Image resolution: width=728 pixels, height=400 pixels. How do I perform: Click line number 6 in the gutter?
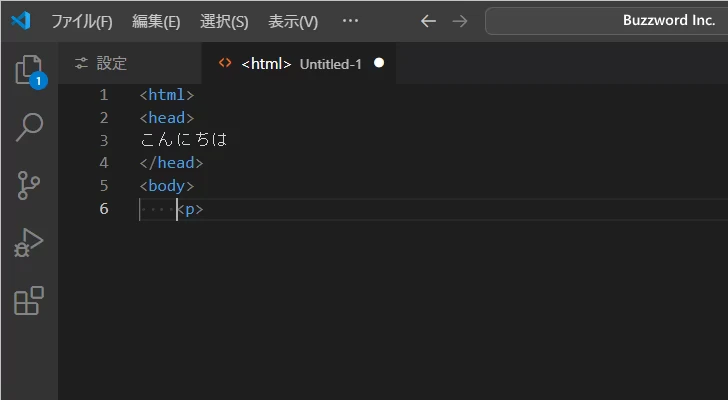tap(104, 209)
